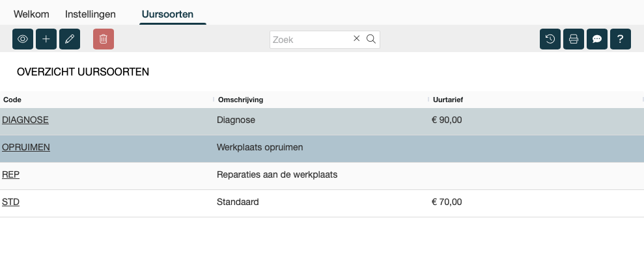Open the OPRUIMEN code link
644x261 pixels.
click(26, 147)
